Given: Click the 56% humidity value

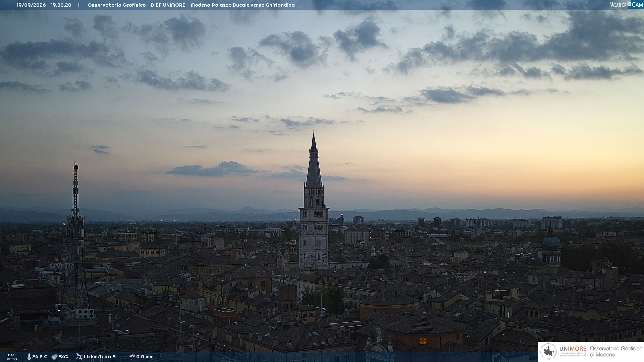Looking at the screenshot, I should [x=64, y=357].
